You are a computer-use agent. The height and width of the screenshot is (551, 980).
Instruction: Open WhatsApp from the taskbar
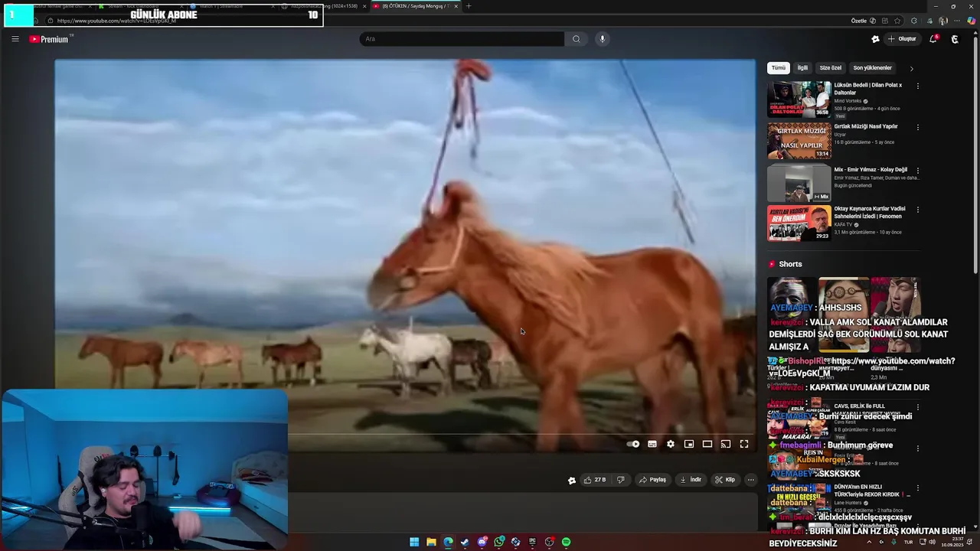(x=498, y=542)
